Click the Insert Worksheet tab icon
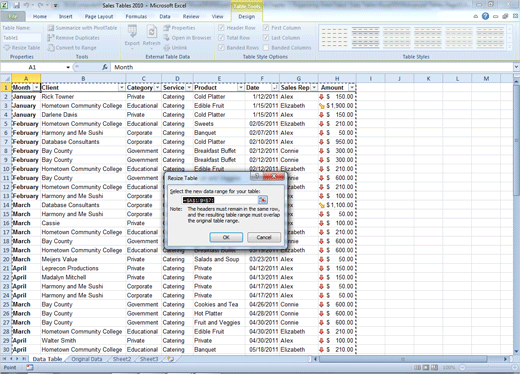Viewport: 520px width, 374px height. [170, 359]
